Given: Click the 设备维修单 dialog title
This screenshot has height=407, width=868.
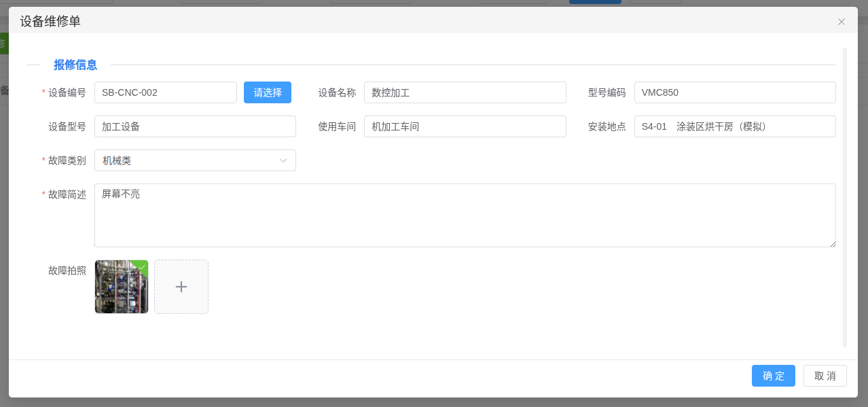Looking at the screenshot, I should (x=50, y=21).
